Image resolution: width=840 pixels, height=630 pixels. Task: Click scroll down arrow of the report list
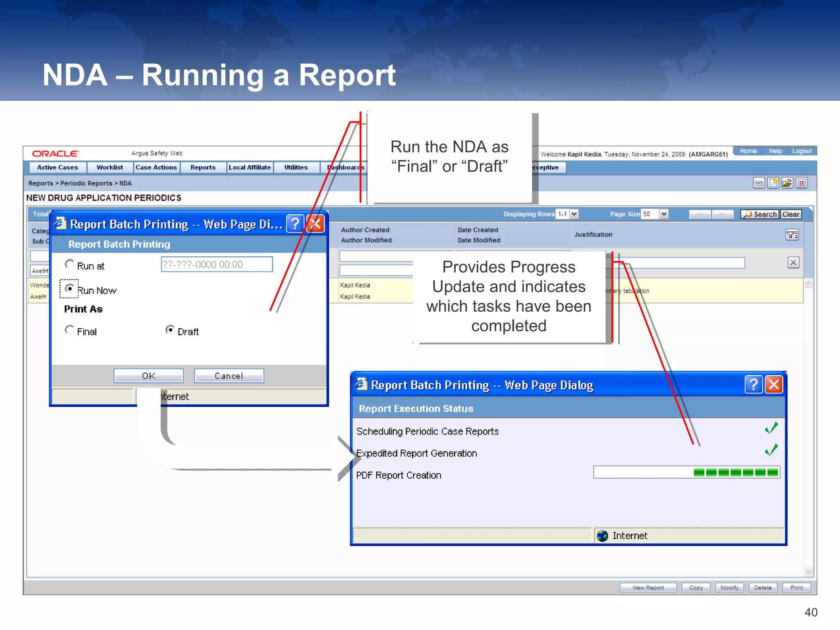click(808, 571)
